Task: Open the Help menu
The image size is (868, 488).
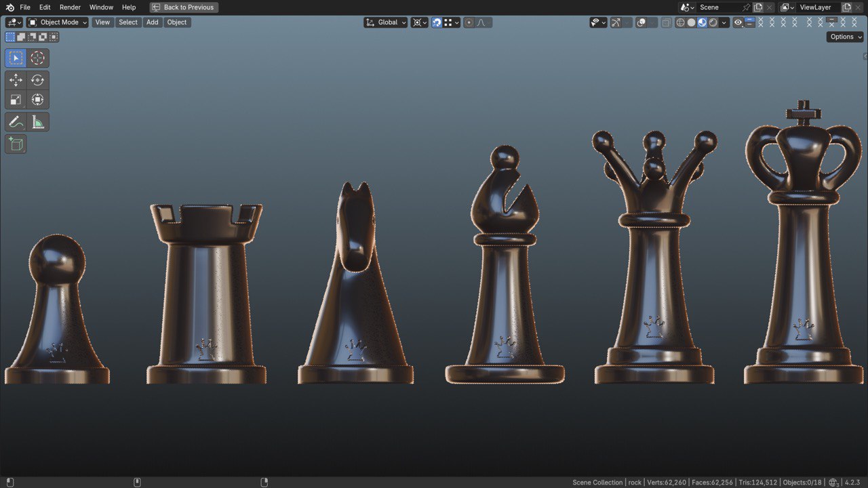Action: [x=129, y=7]
